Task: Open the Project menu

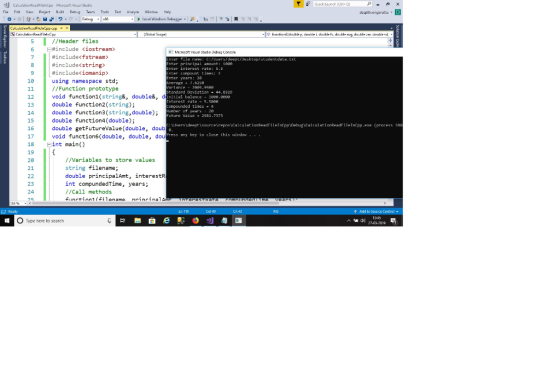Action: point(45,12)
